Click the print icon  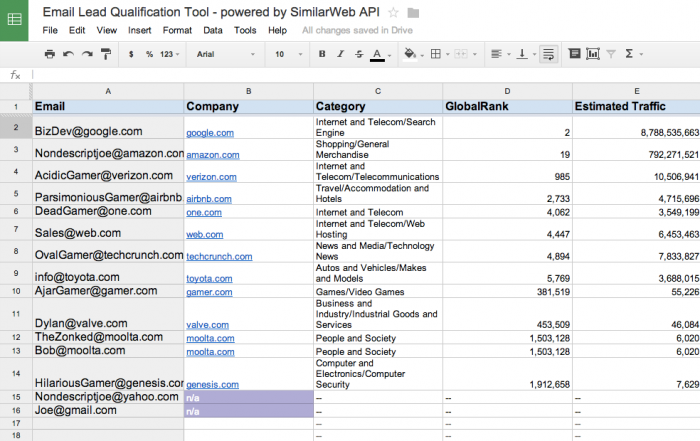pos(50,54)
